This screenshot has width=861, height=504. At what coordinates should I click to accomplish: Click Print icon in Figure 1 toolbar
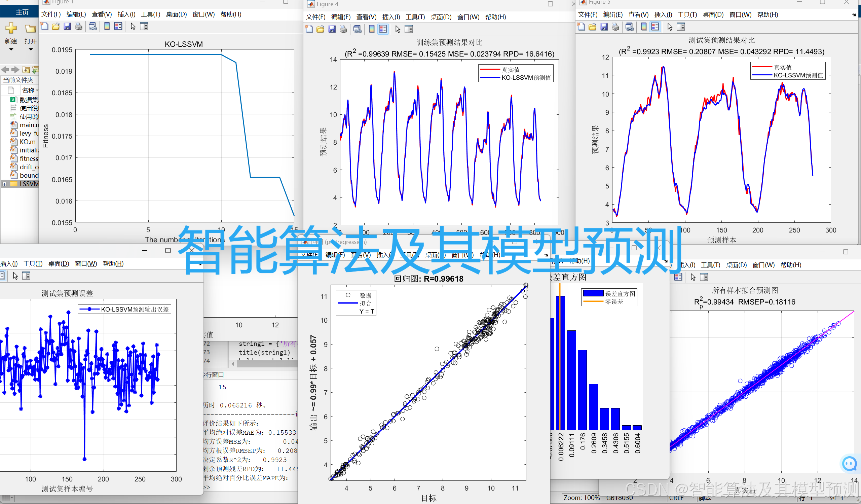click(79, 26)
